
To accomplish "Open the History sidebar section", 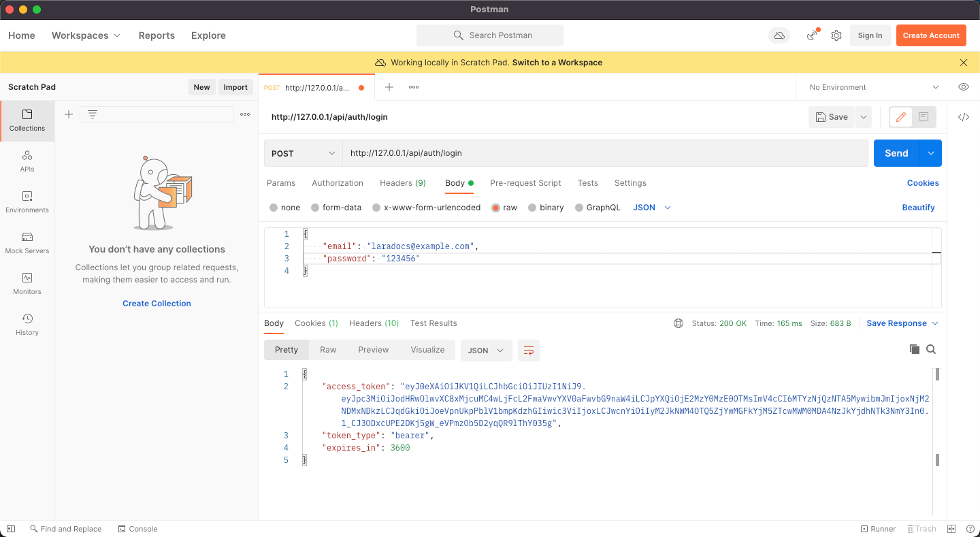I will tap(27, 325).
